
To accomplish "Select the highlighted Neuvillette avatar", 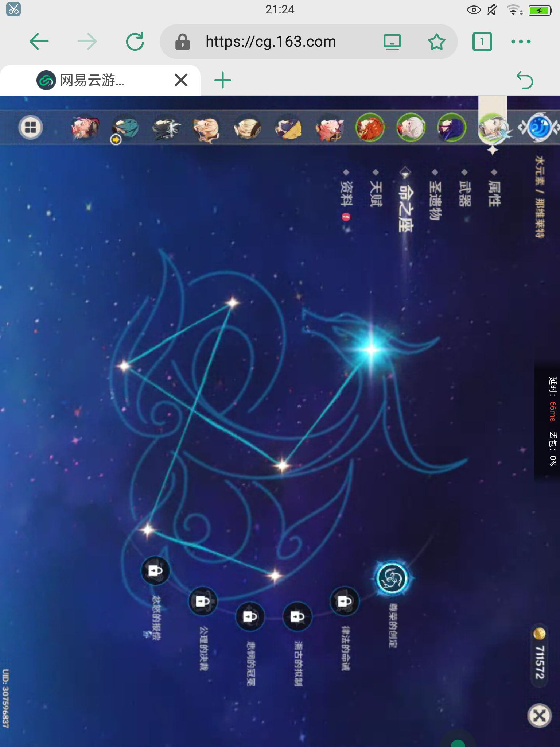I will (493, 128).
